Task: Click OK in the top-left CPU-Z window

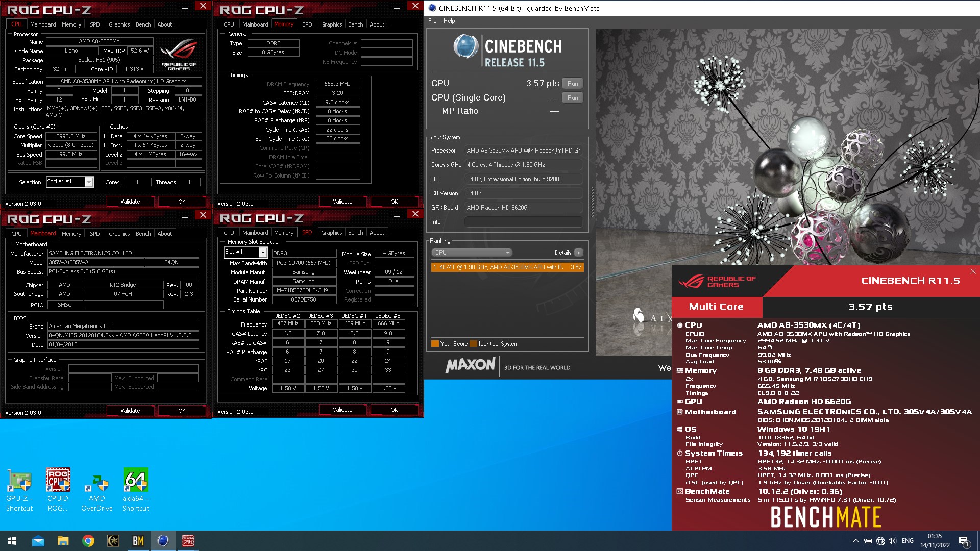Action: click(182, 202)
